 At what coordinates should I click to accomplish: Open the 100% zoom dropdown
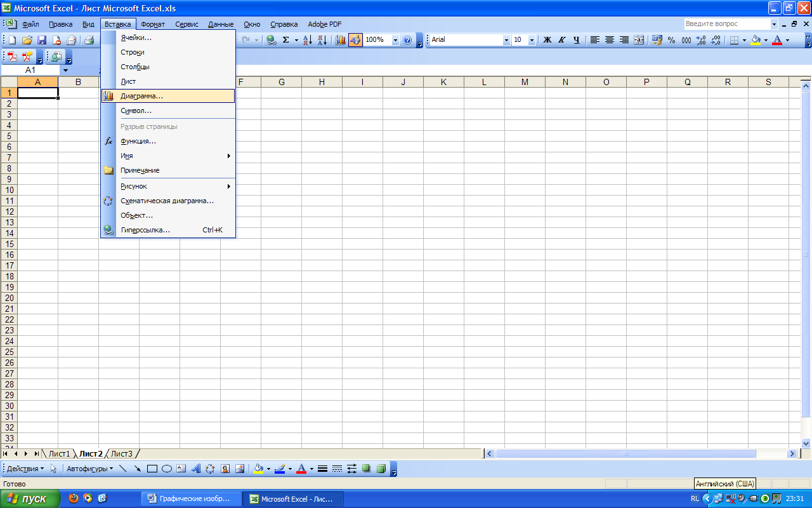pos(395,40)
